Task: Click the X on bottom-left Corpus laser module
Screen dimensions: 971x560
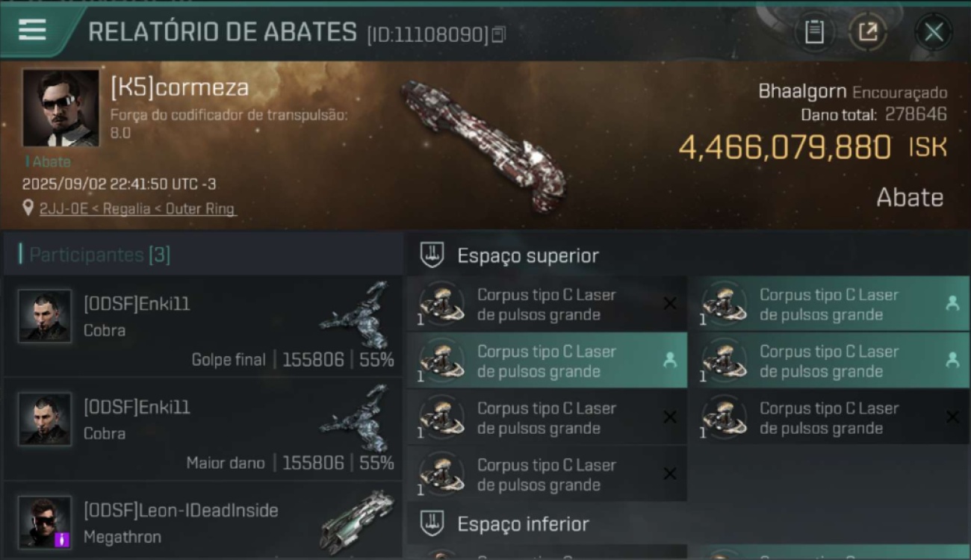Action: (670, 474)
